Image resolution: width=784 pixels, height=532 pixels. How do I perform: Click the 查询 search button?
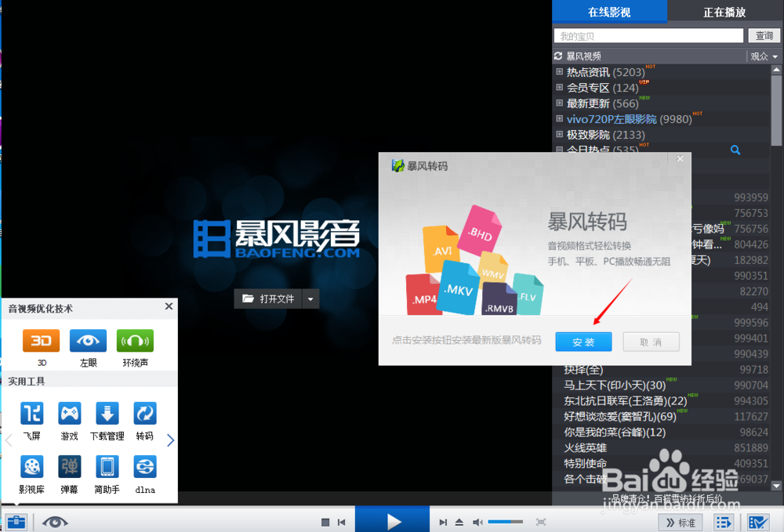pos(764,36)
